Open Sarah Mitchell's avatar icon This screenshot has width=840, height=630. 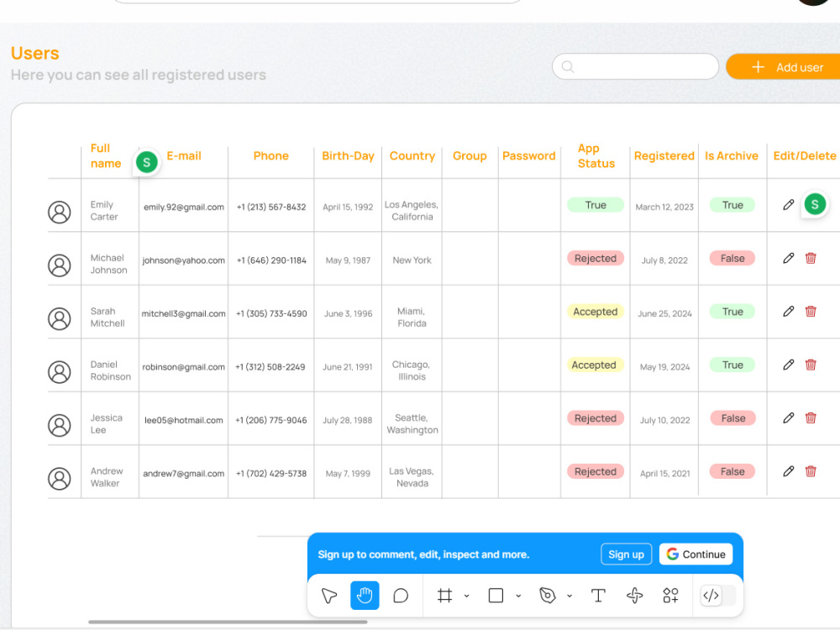click(x=60, y=318)
